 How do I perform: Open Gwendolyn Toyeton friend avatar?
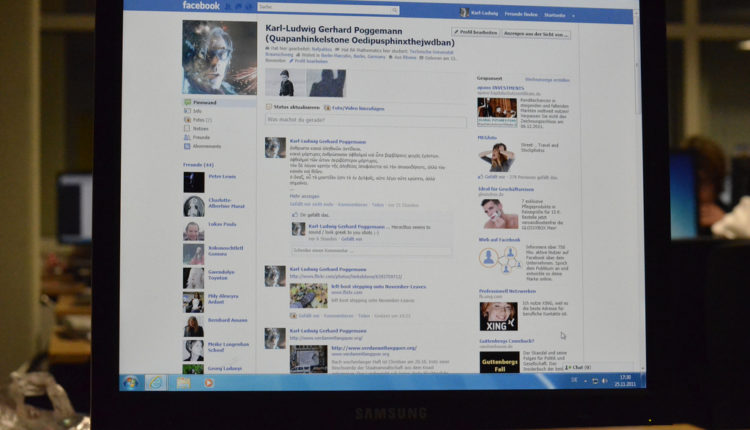coord(193,278)
